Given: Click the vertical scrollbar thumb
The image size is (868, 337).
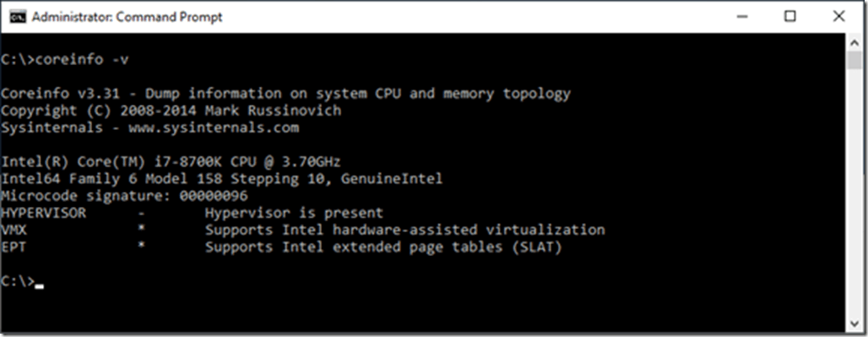Looking at the screenshot, I should (853, 60).
